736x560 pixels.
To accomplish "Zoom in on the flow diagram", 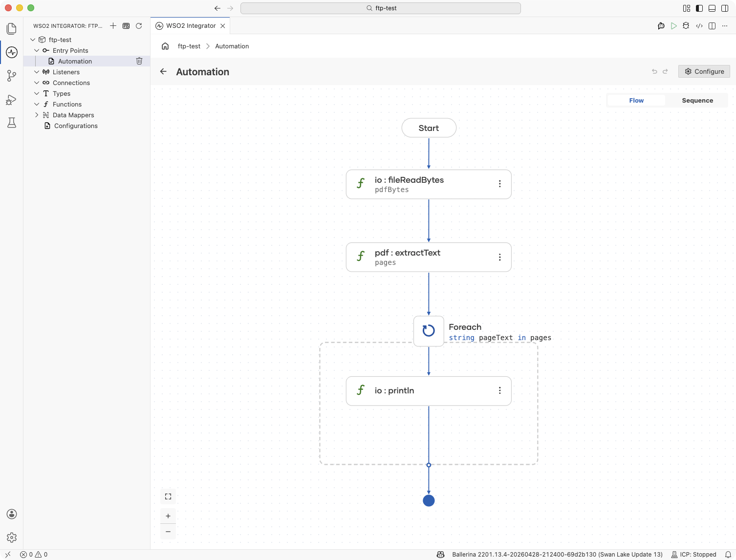I will [x=168, y=516].
